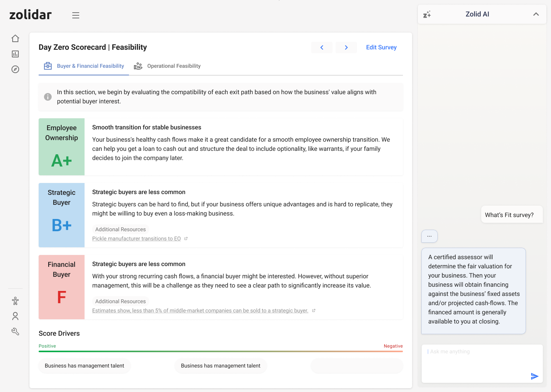Click Additional Resources under Strategic Buyer
The width and height of the screenshot is (551, 392).
pos(121,229)
